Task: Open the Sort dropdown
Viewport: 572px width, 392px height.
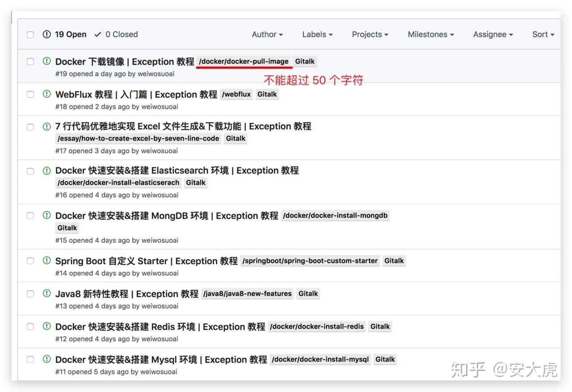Action: click(543, 34)
